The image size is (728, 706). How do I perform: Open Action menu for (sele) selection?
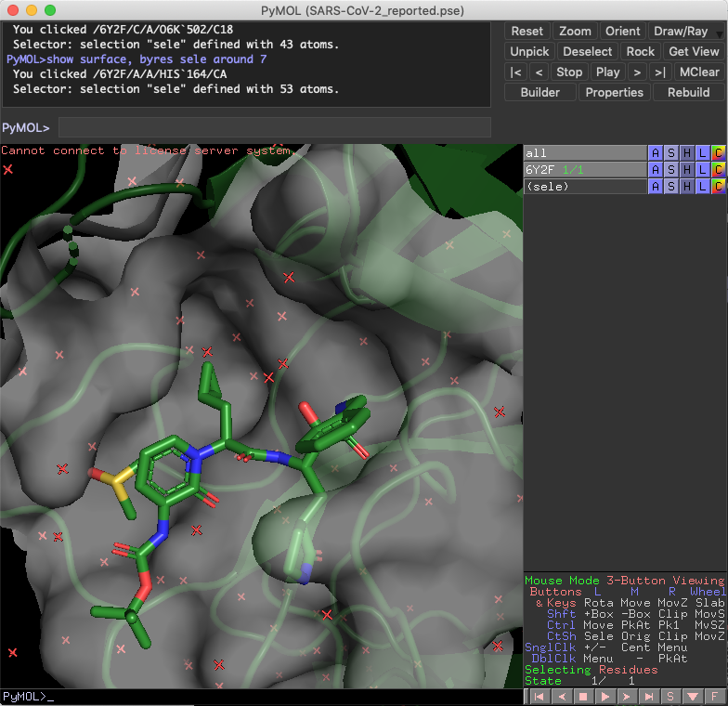pyautogui.click(x=656, y=186)
